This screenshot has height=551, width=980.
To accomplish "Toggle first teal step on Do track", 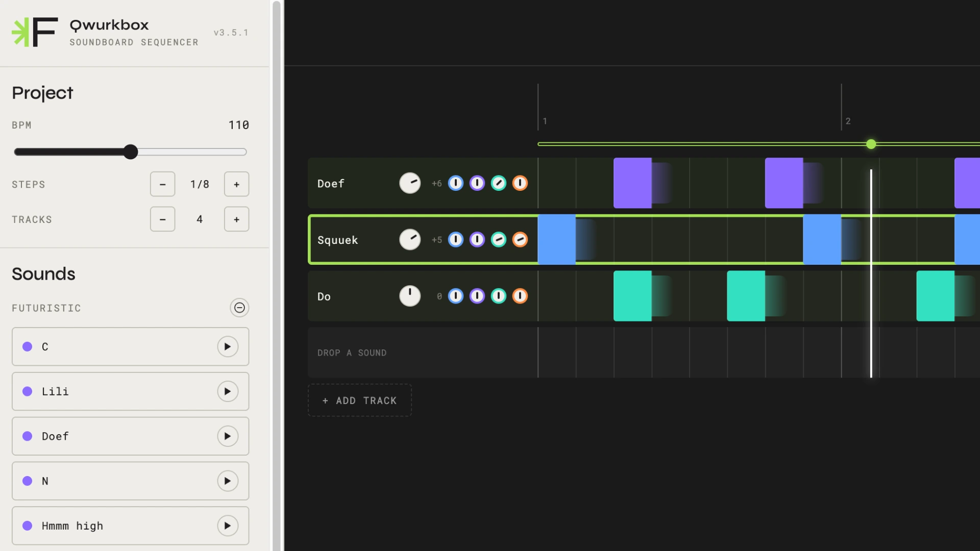I will [x=632, y=296].
